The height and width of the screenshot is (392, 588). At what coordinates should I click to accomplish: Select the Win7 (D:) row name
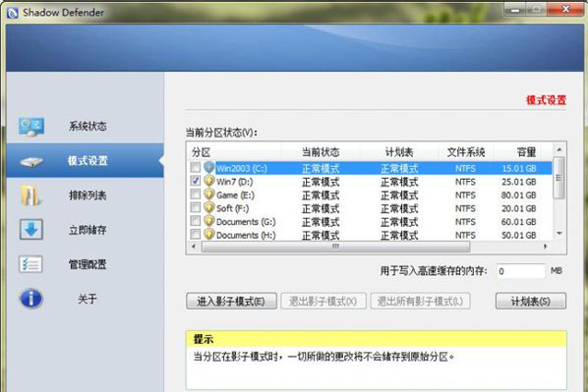234,182
